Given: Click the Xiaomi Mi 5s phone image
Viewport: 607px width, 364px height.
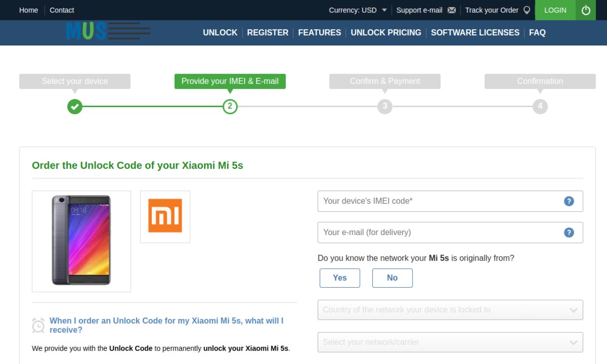Looking at the screenshot, I should 81,241.
